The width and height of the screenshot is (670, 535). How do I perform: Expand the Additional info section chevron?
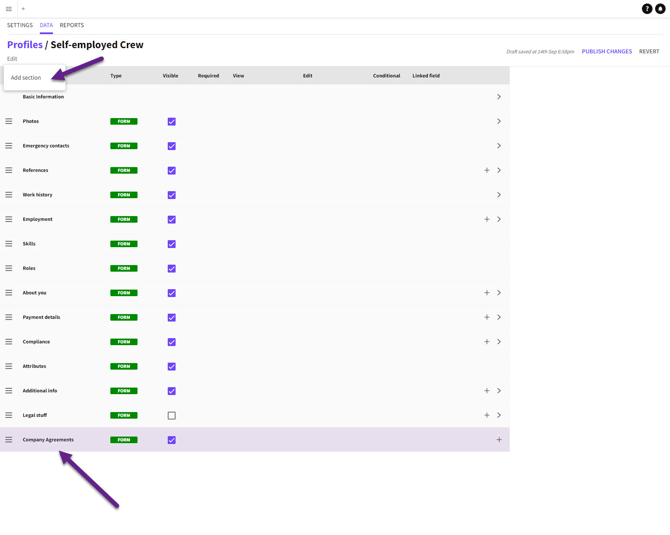point(499,391)
